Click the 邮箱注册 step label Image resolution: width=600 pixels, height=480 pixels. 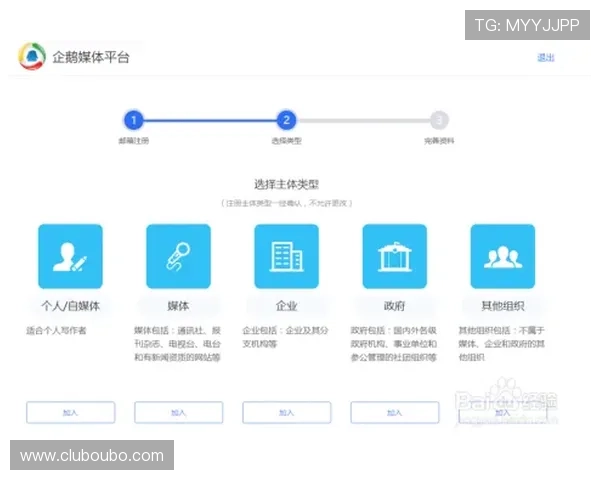pyautogui.click(x=134, y=141)
